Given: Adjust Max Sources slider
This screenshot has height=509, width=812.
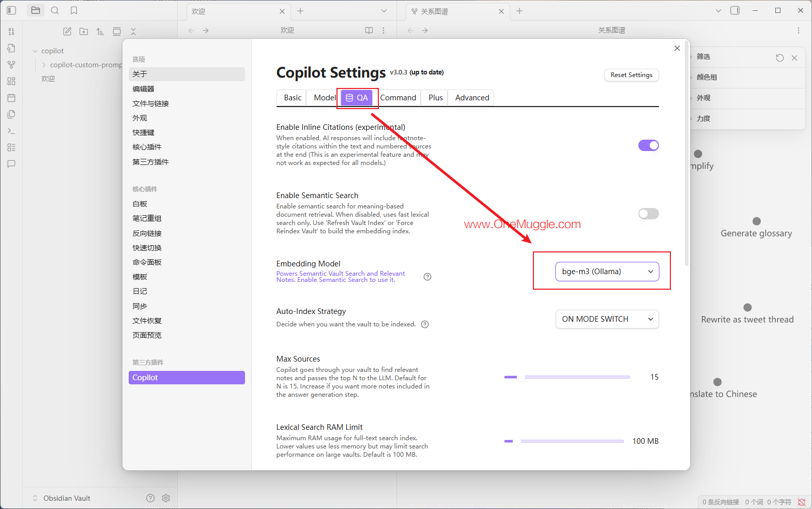Looking at the screenshot, I should [x=567, y=377].
